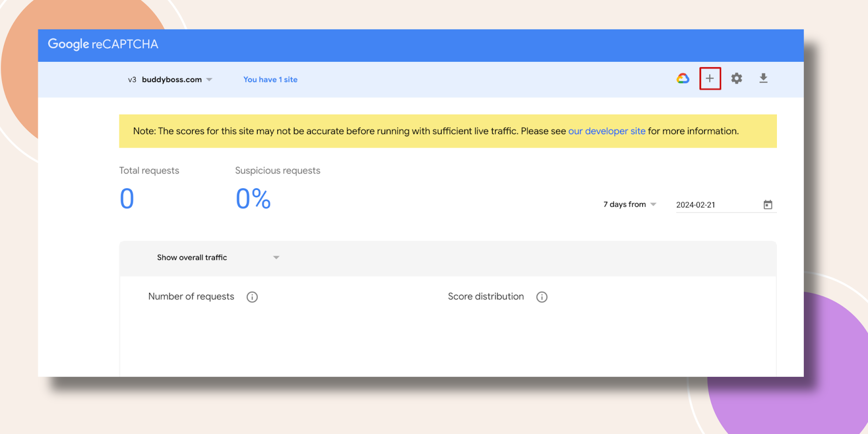Click the Google reCAPTCHA logo

pos(103,44)
